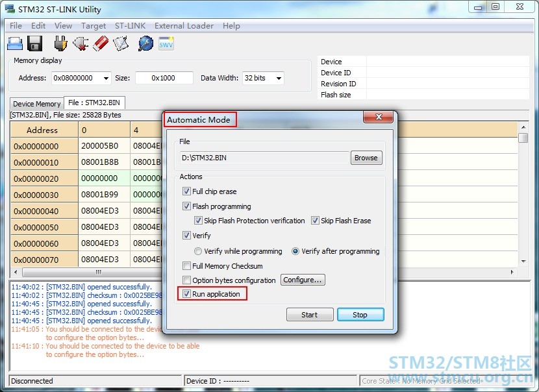The width and height of the screenshot is (539, 392).
Task: Enable Option bytes configuration checkbox
Action: point(186,280)
